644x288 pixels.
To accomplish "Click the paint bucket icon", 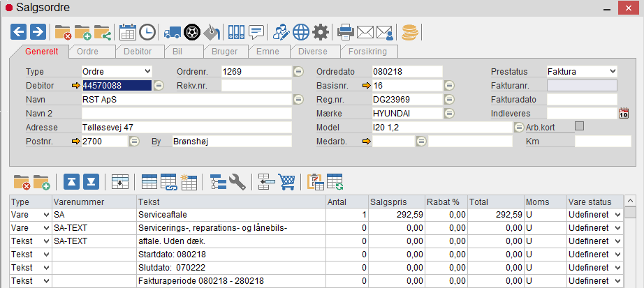I will tap(212, 31).
